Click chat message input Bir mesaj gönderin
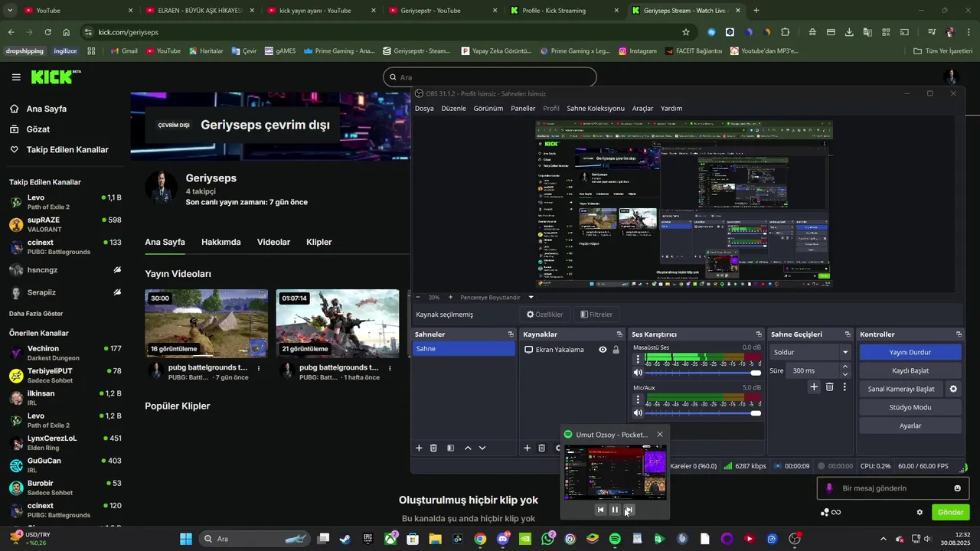The width and height of the screenshot is (980, 551). pos(892,488)
